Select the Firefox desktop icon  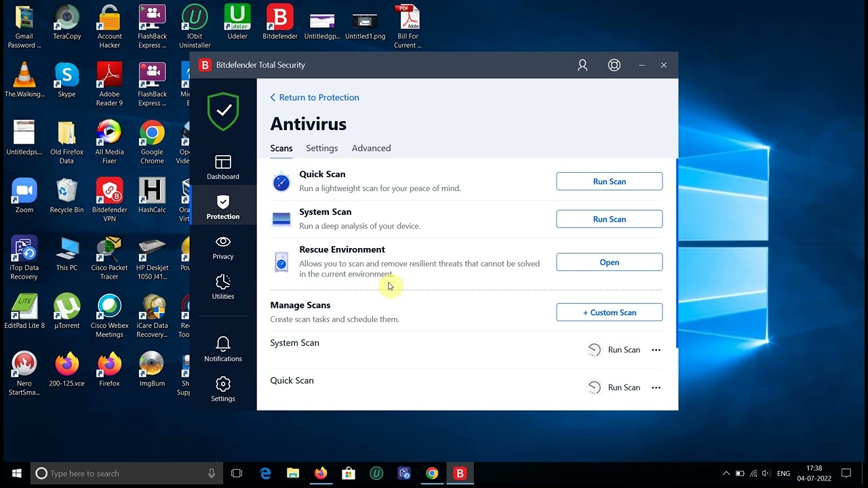(109, 369)
